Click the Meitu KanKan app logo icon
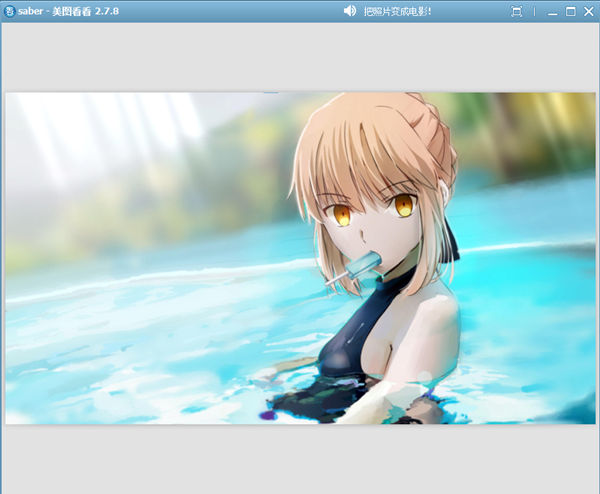600x494 pixels. point(9,11)
